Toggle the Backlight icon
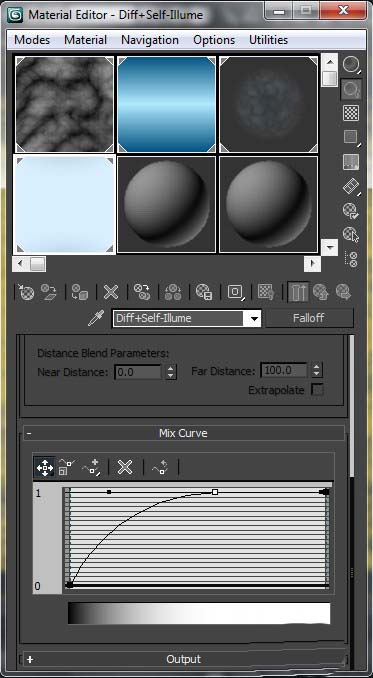Screen dimensions: 373x678 (x=351, y=89)
